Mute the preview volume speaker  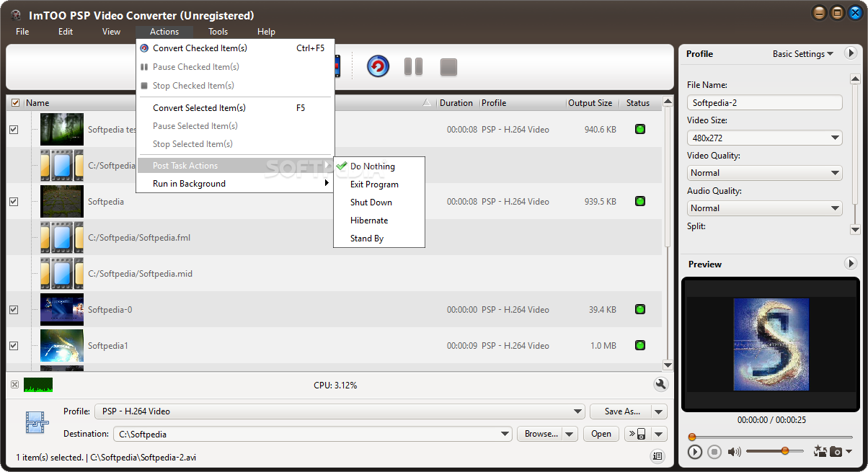click(735, 452)
